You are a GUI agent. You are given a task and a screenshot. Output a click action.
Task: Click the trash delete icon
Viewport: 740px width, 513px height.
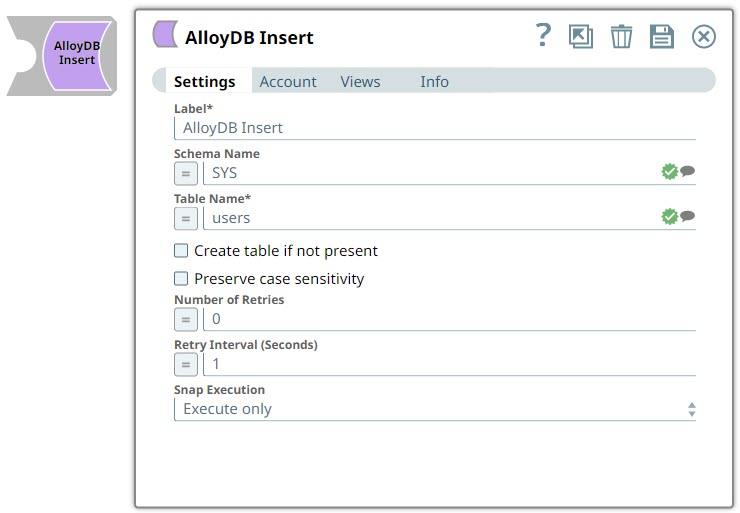point(621,37)
